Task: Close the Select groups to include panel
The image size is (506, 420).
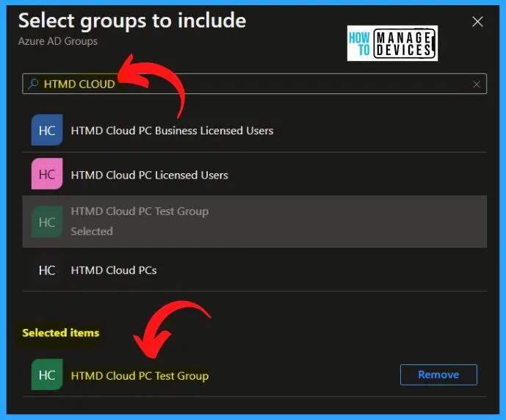Action: tap(477, 22)
